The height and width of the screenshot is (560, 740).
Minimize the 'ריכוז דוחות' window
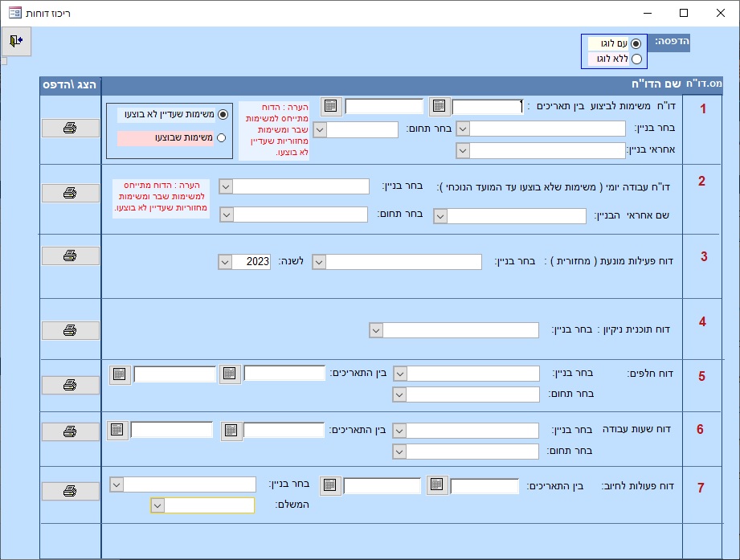coord(648,13)
